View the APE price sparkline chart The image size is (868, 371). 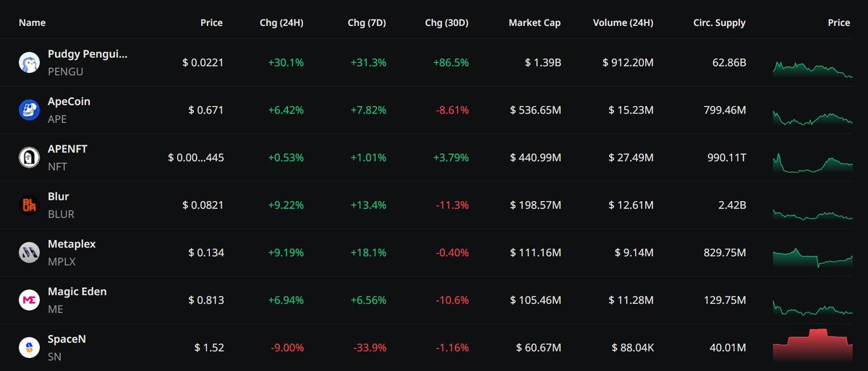[x=812, y=117]
